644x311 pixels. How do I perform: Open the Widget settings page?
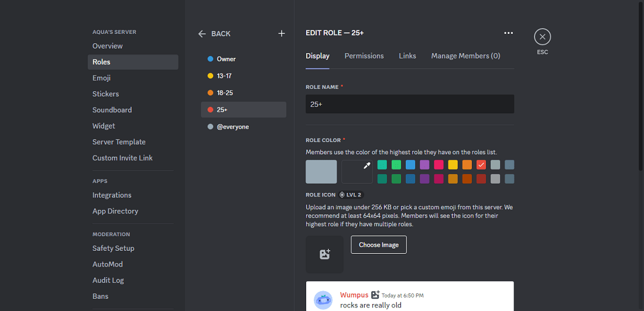click(133, 126)
